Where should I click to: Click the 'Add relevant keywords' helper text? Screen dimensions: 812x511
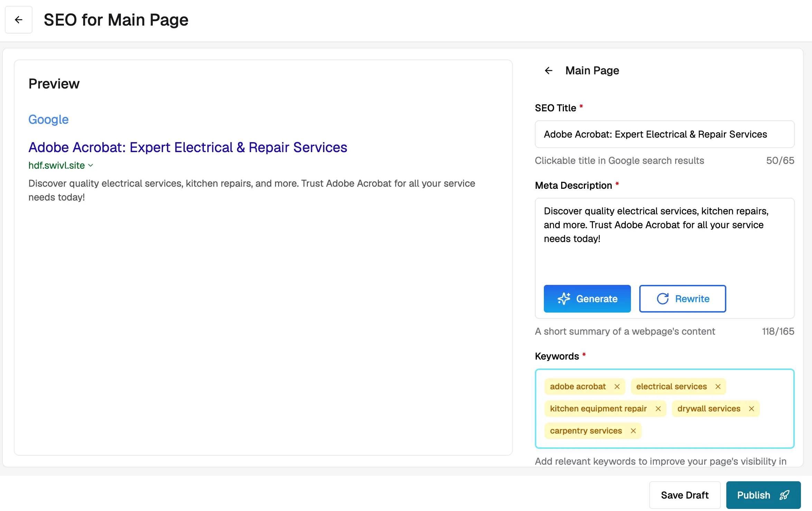click(661, 461)
